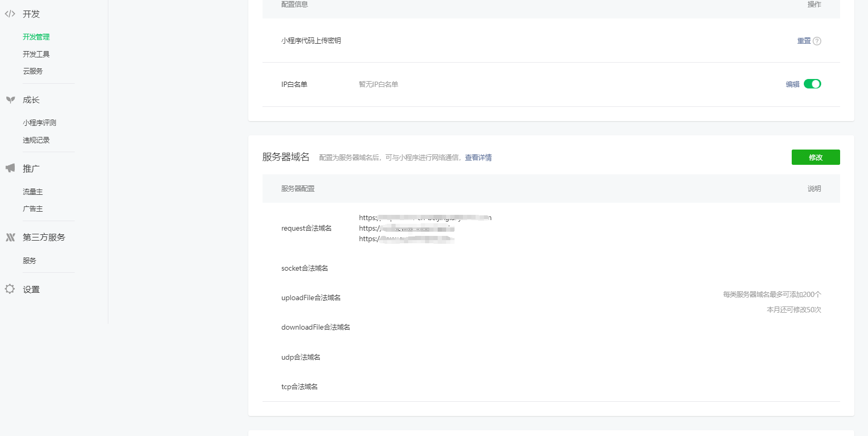Click the question mark help icon beside 重置
868x436 pixels.
point(817,41)
